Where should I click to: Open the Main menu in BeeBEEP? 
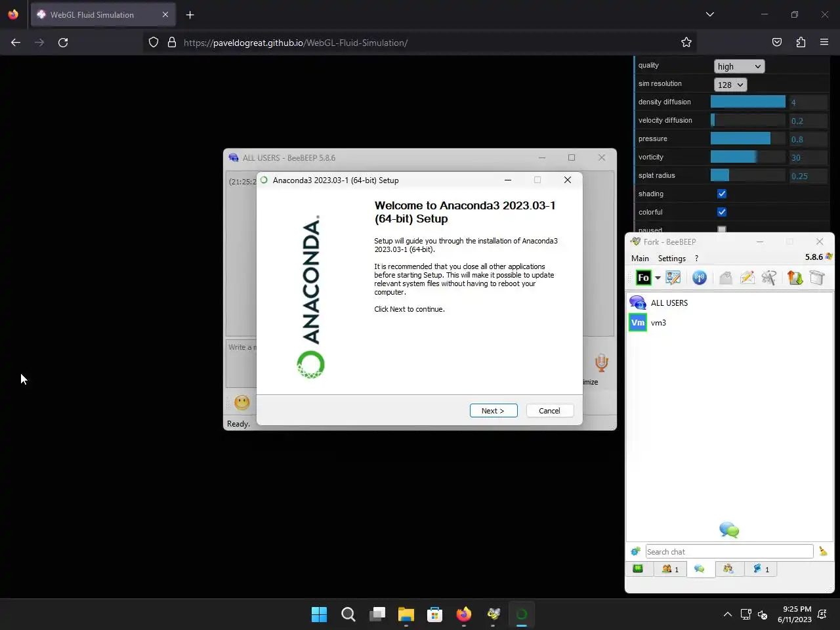click(x=640, y=259)
